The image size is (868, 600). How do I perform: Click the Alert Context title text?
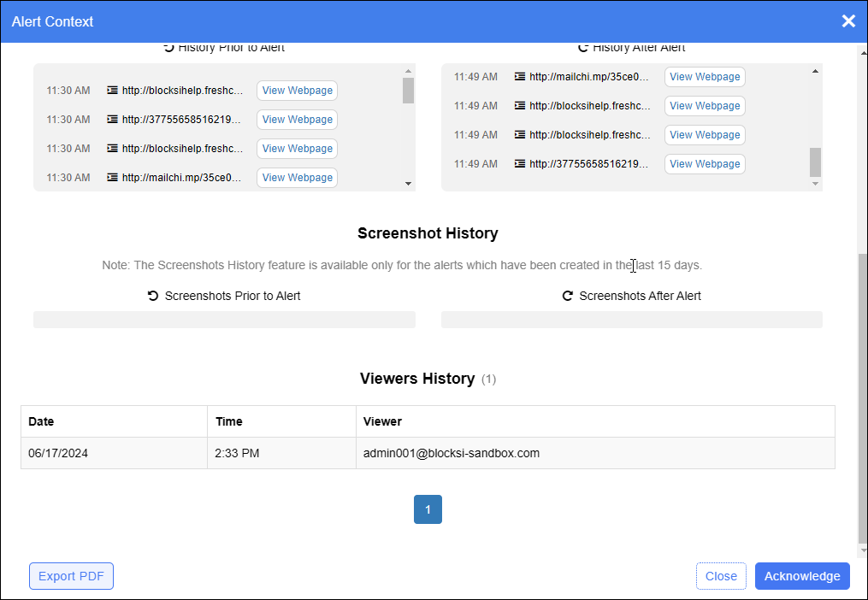[x=52, y=21]
